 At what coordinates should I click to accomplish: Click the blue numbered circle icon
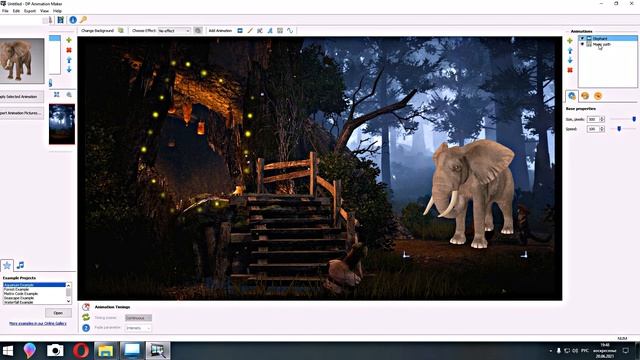[x=86, y=328]
